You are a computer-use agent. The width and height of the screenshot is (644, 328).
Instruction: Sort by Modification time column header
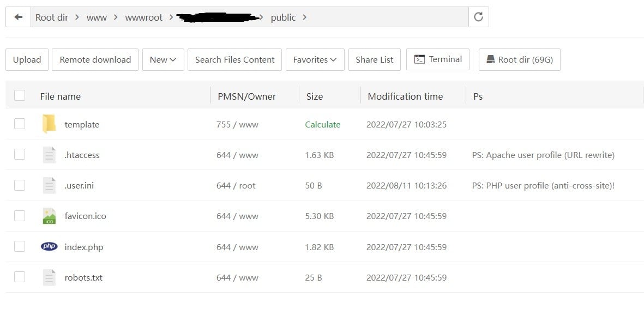pos(405,96)
